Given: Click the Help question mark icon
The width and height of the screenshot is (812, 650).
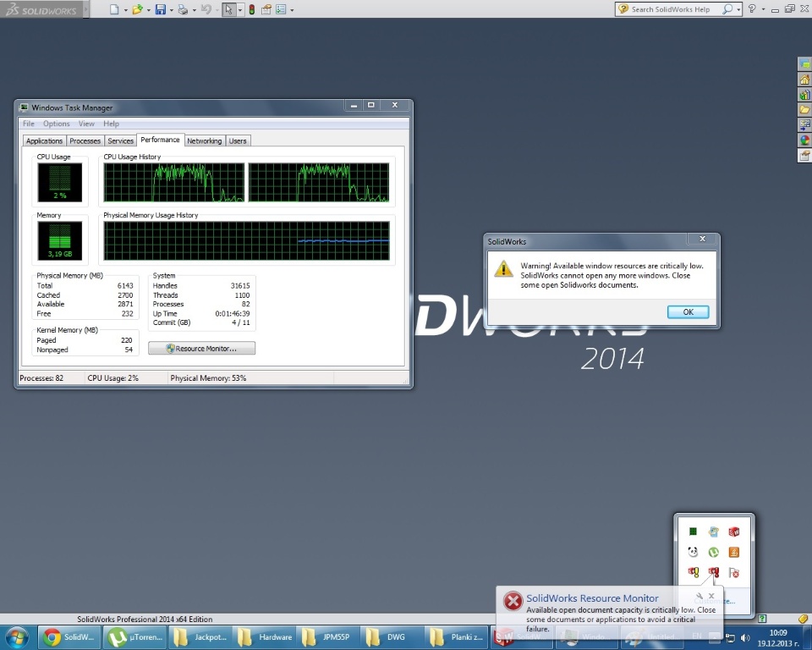Looking at the screenshot, I should point(753,8).
